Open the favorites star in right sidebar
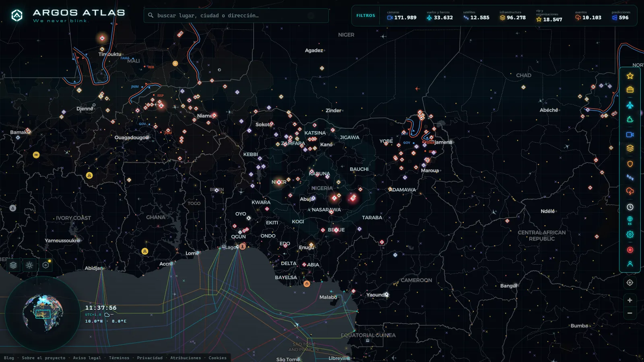Image resolution: width=644 pixels, height=362 pixels. (x=630, y=76)
